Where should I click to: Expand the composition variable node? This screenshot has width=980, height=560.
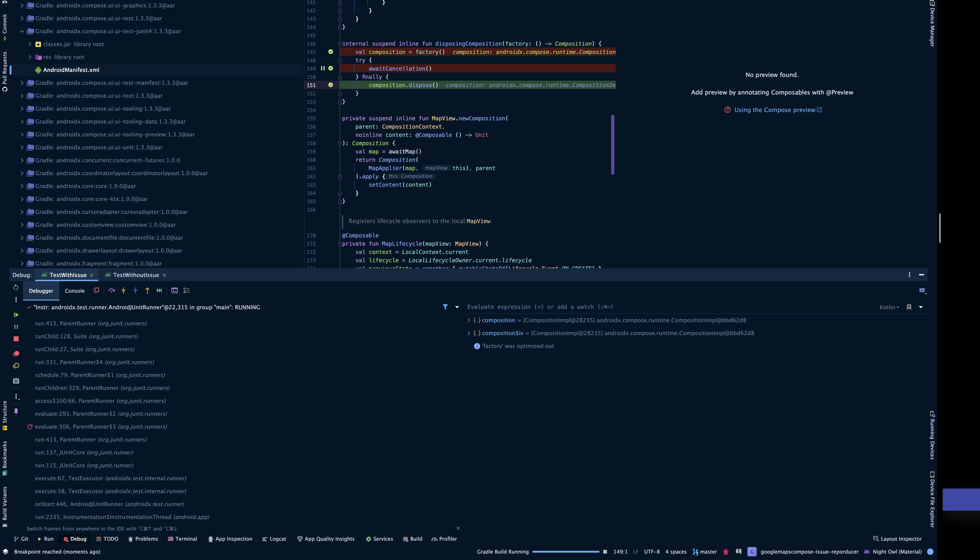(469, 320)
